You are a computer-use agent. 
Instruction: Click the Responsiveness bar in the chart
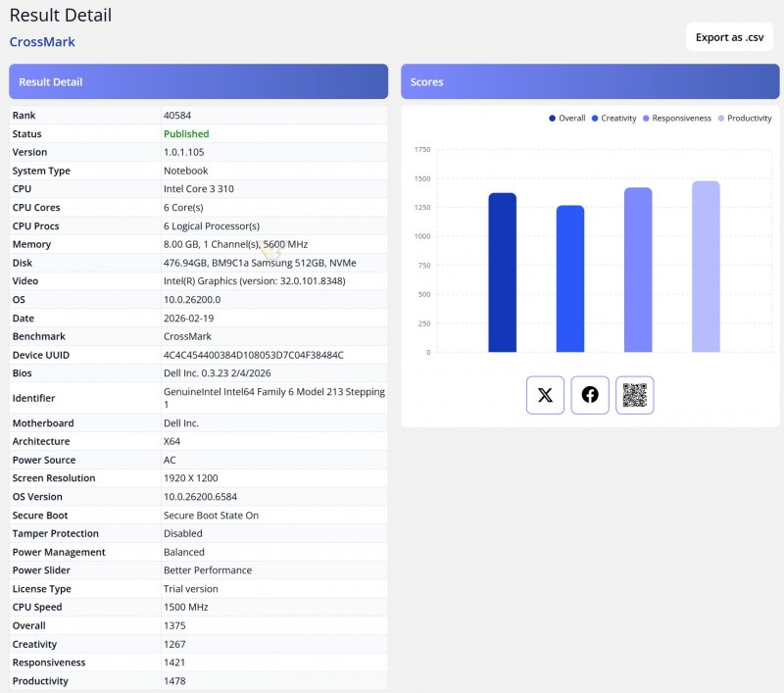point(638,272)
